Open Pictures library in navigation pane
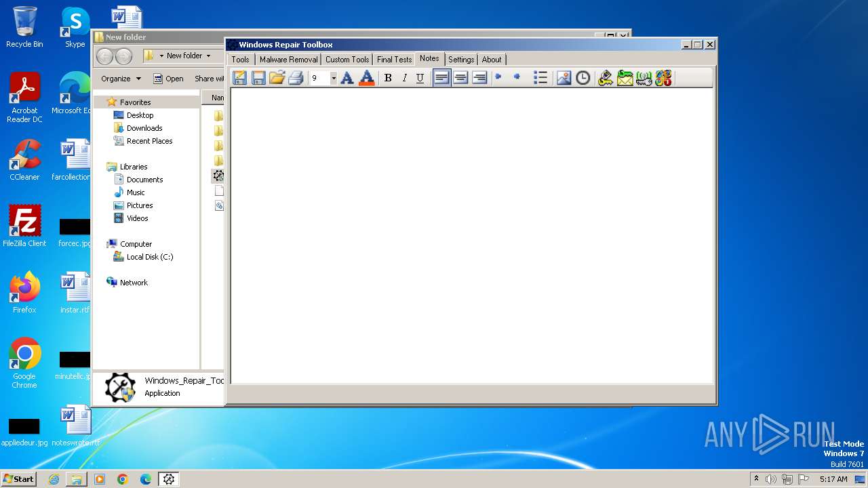868x488 pixels. (x=140, y=205)
